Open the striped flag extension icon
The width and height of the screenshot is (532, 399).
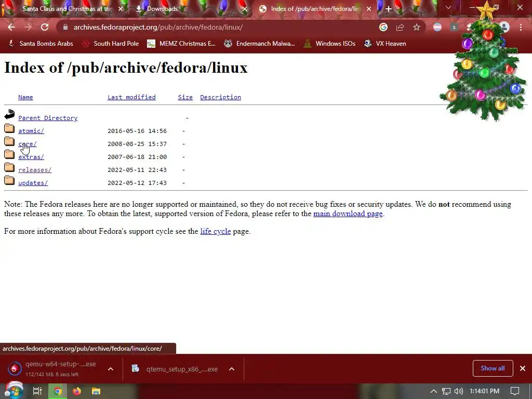437,27
